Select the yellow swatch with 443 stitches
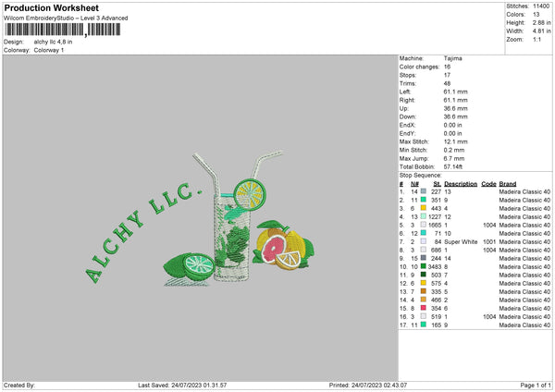The height and width of the screenshot is (392, 555). pyautogui.click(x=424, y=208)
